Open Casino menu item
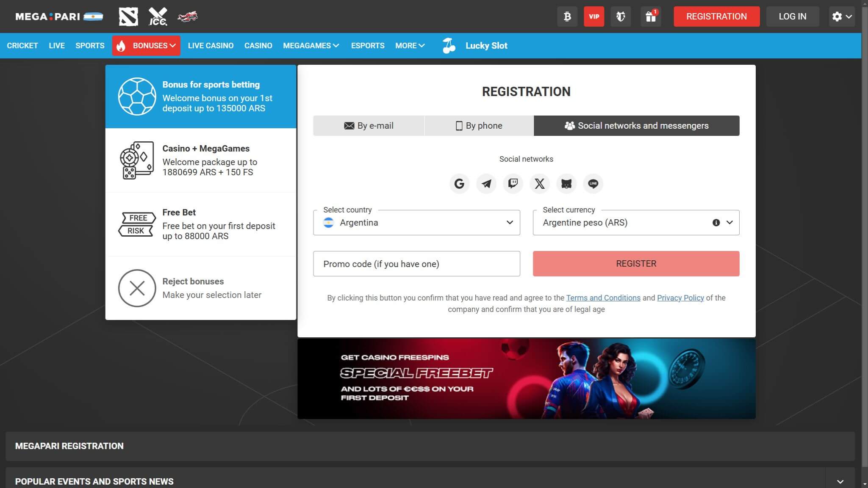The image size is (868, 488). [258, 46]
